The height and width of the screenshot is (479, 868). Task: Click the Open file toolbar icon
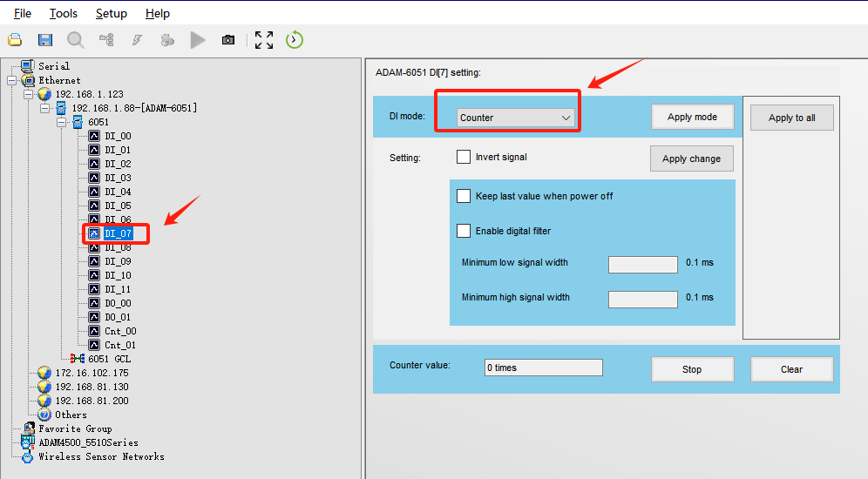15,40
